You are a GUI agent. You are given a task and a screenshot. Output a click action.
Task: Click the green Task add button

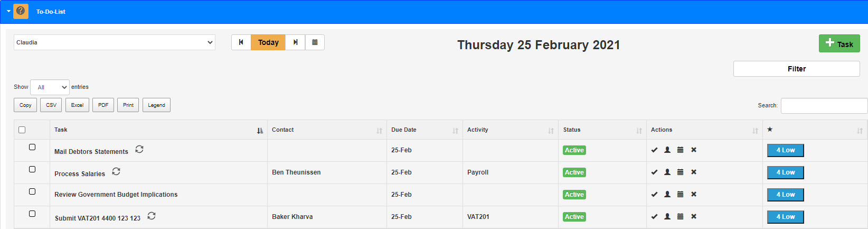tap(839, 44)
